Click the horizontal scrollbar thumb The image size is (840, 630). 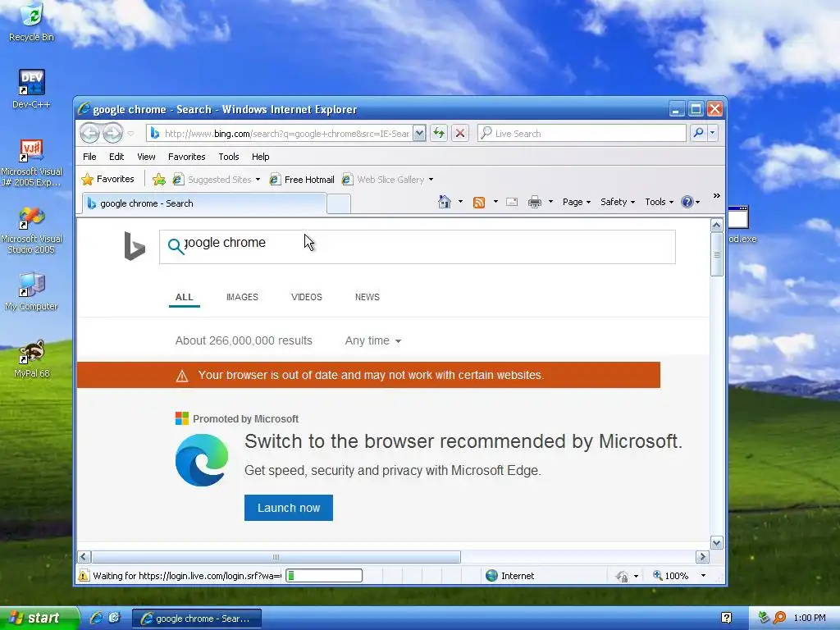(x=276, y=557)
